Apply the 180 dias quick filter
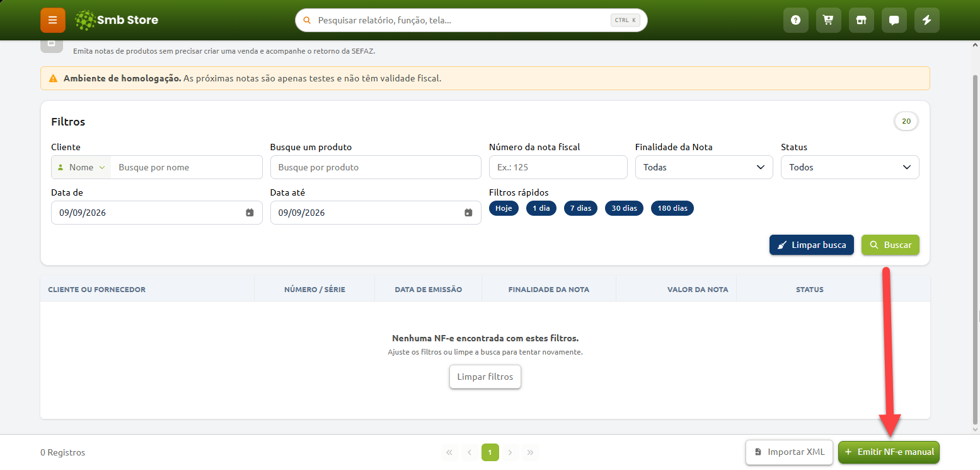This screenshot has height=470, width=980. (x=672, y=208)
